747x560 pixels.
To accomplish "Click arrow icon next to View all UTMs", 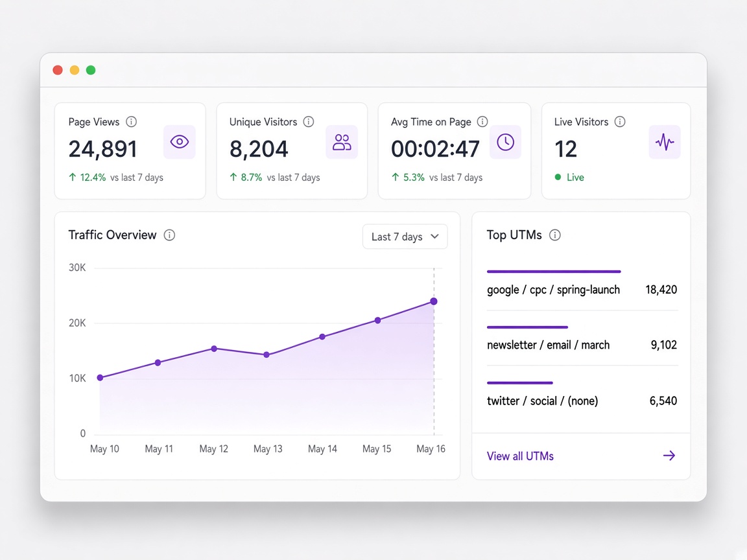I will [669, 456].
